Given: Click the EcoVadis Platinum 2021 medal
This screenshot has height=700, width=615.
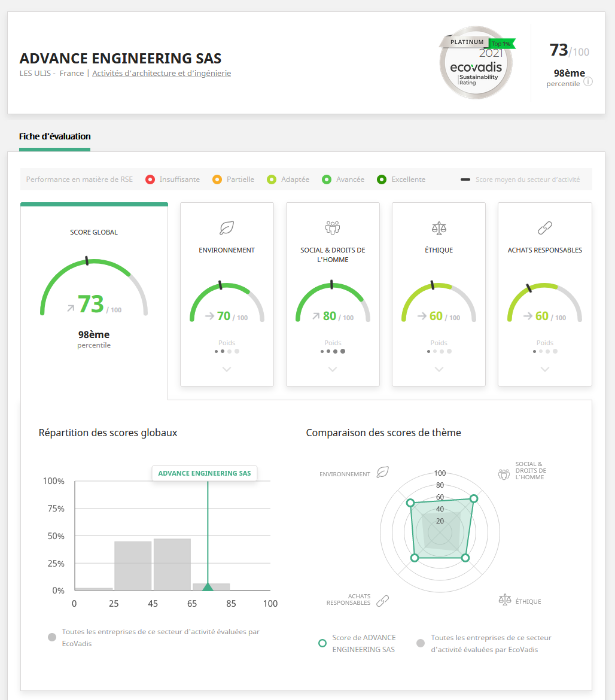Looking at the screenshot, I should point(476,62).
